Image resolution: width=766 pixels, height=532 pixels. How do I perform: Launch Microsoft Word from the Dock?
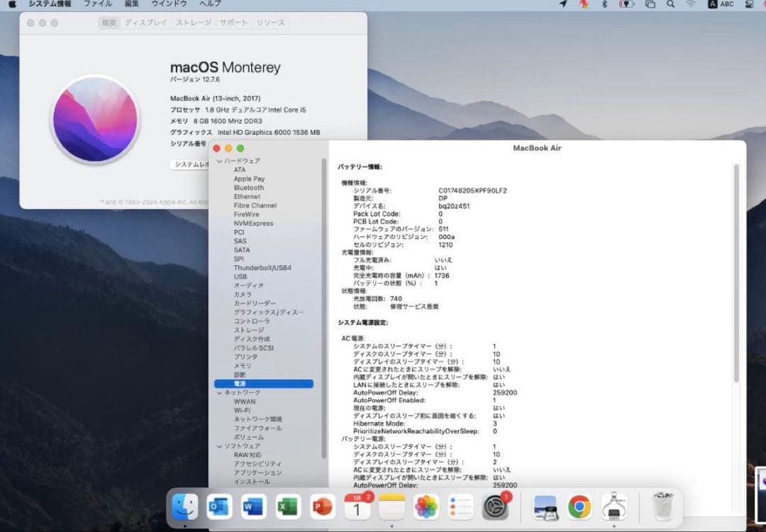click(253, 507)
